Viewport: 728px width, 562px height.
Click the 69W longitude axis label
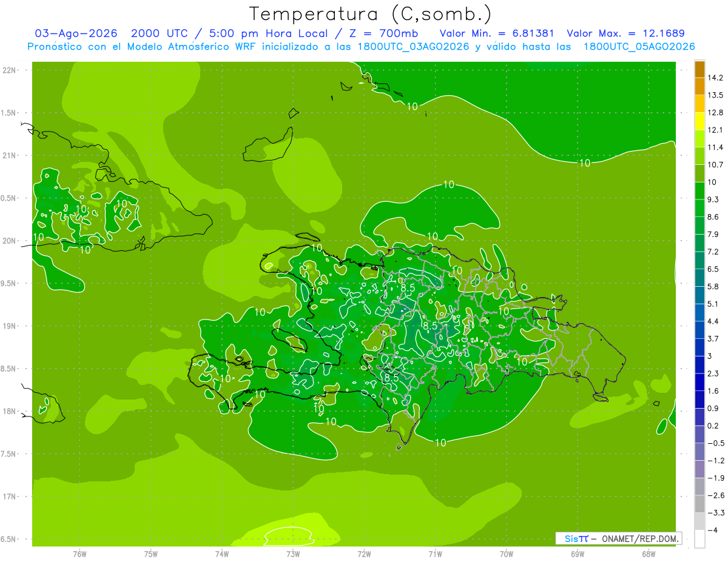pyautogui.click(x=578, y=554)
